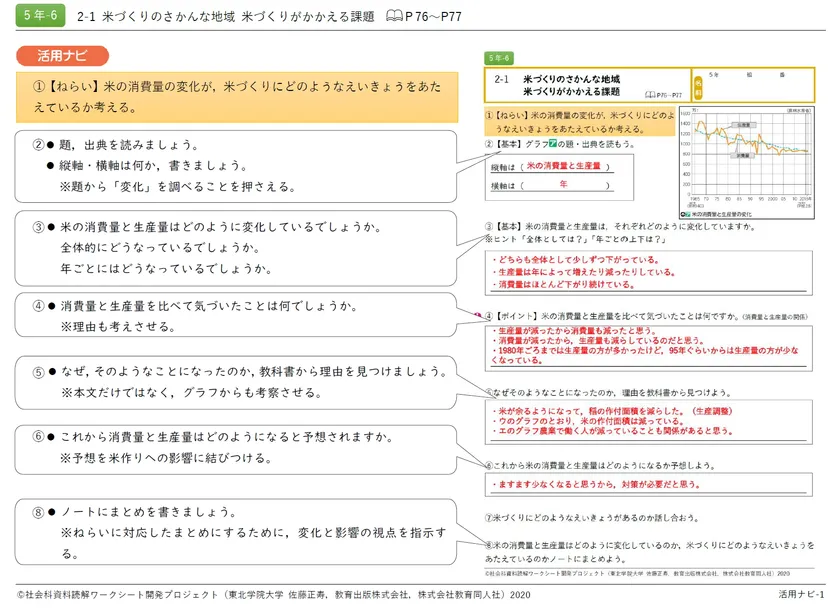
Task: Click the 縦軸 answer "米の消費量と生産量"
Action: tap(564, 166)
